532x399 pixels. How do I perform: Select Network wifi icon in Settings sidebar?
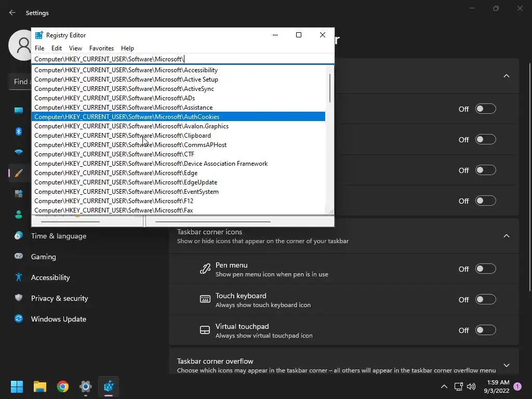click(x=19, y=152)
